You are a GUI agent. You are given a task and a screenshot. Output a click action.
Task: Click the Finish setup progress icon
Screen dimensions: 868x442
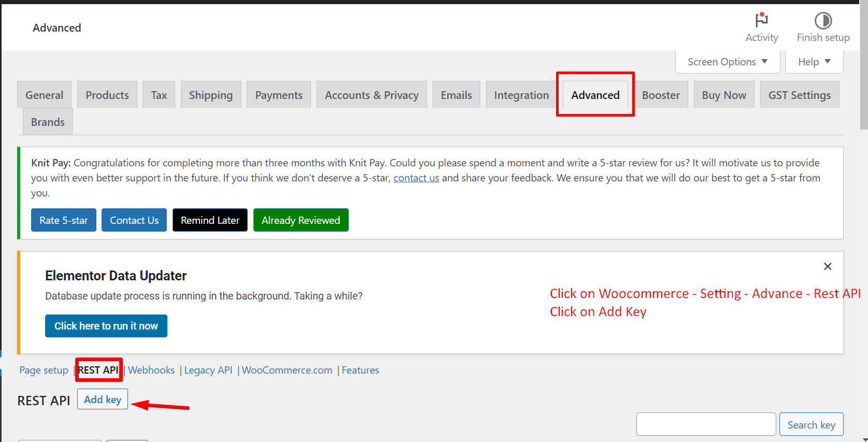point(823,21)
